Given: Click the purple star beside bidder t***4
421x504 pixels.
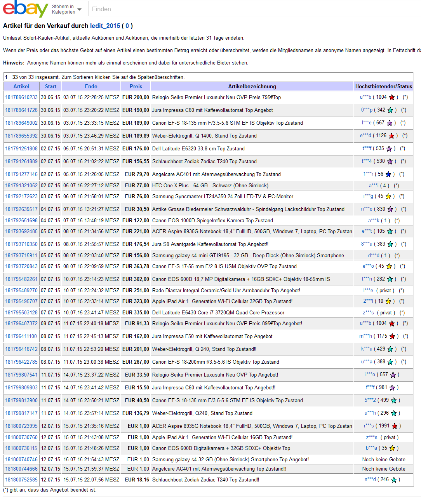Looking at the screenshot, I should [x=390, y=162].
